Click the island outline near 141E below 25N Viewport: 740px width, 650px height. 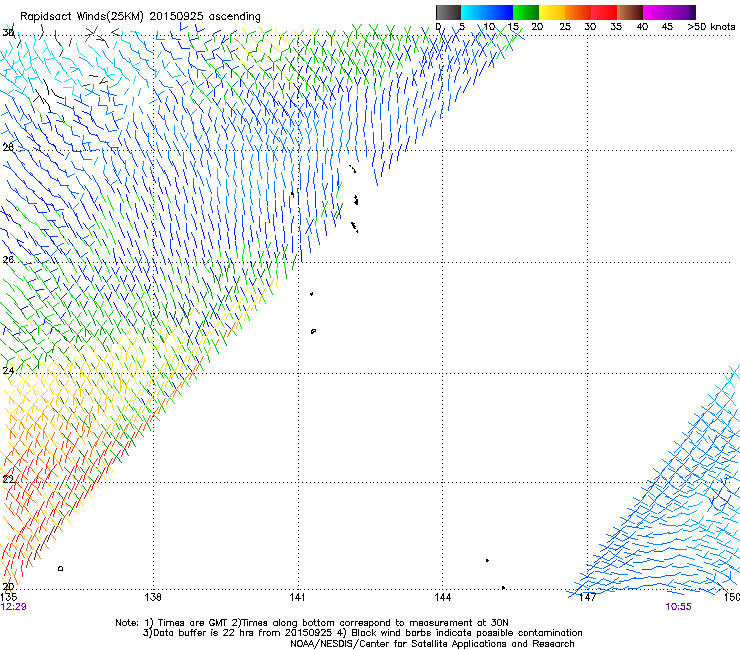(313, 331)
